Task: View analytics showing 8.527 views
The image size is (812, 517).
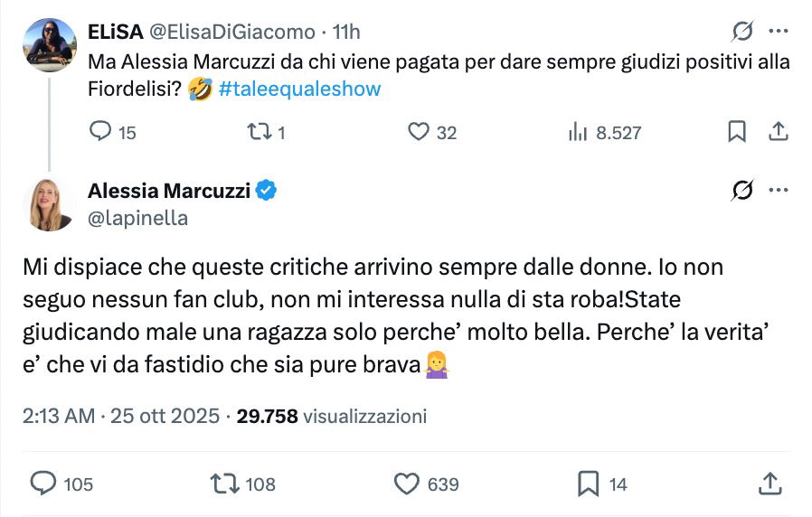Action: pyautogui.click(x=578, y=132)
